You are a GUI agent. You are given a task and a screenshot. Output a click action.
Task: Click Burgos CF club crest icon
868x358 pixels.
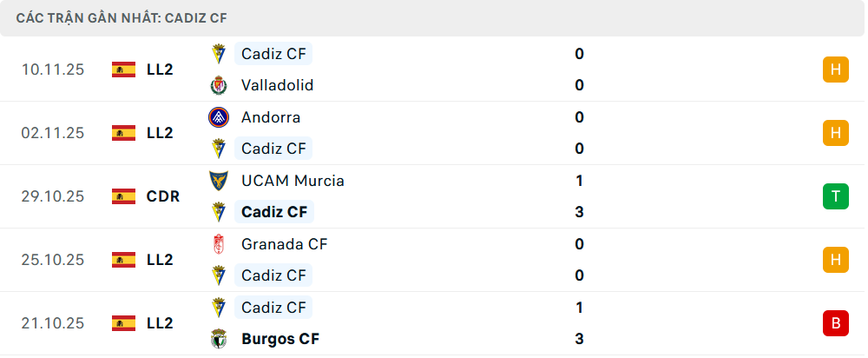(218, 339)
